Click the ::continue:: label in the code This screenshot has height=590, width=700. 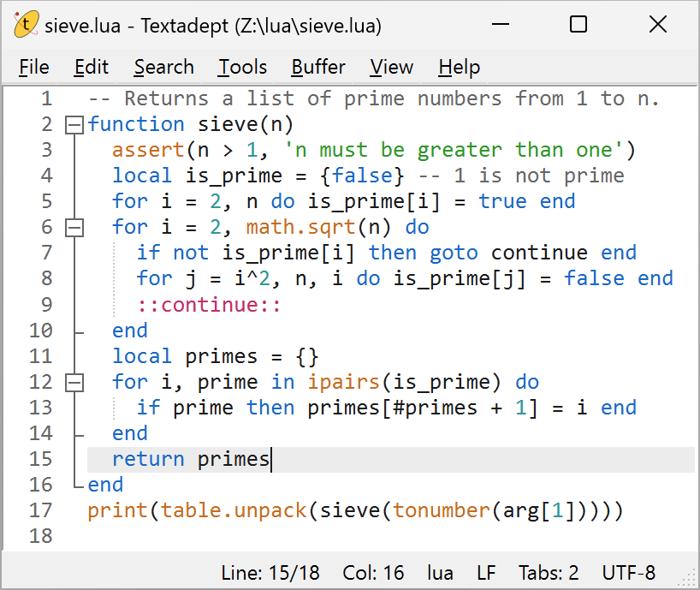coord(209,305)
